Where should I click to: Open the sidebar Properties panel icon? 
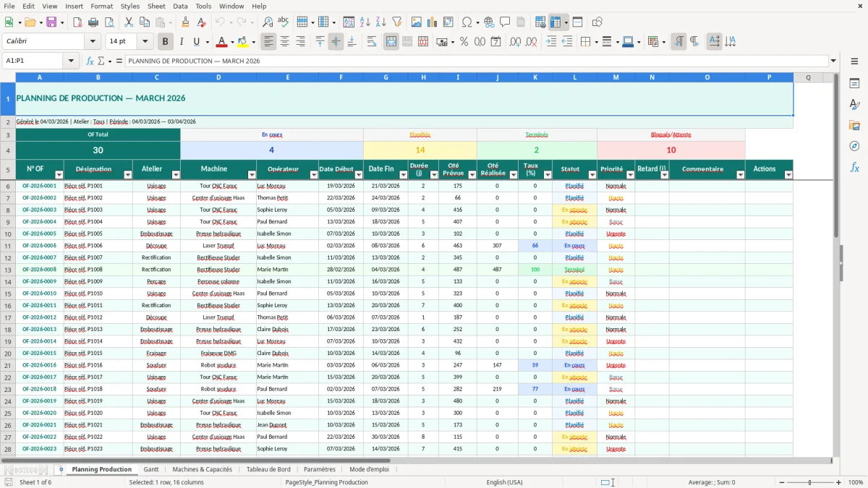854,84
